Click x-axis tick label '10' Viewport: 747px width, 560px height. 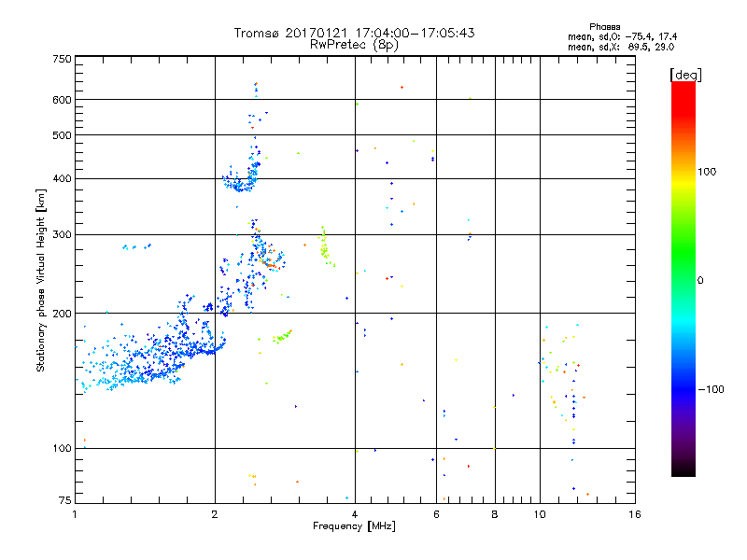[x=540, y=514]
